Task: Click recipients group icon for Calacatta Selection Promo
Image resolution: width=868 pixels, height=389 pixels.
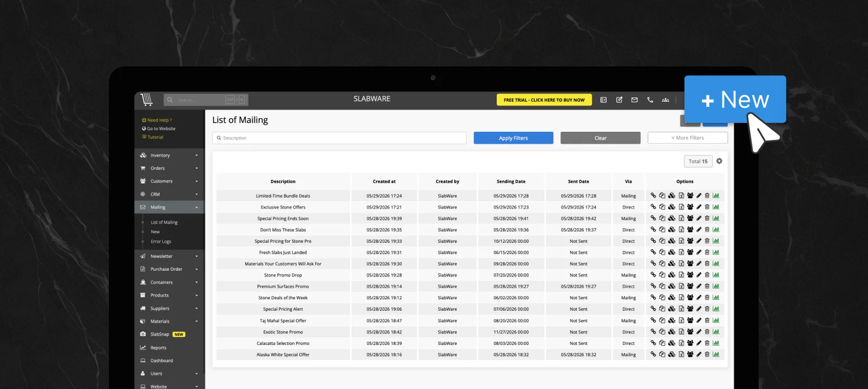Action: pos(690,343)
